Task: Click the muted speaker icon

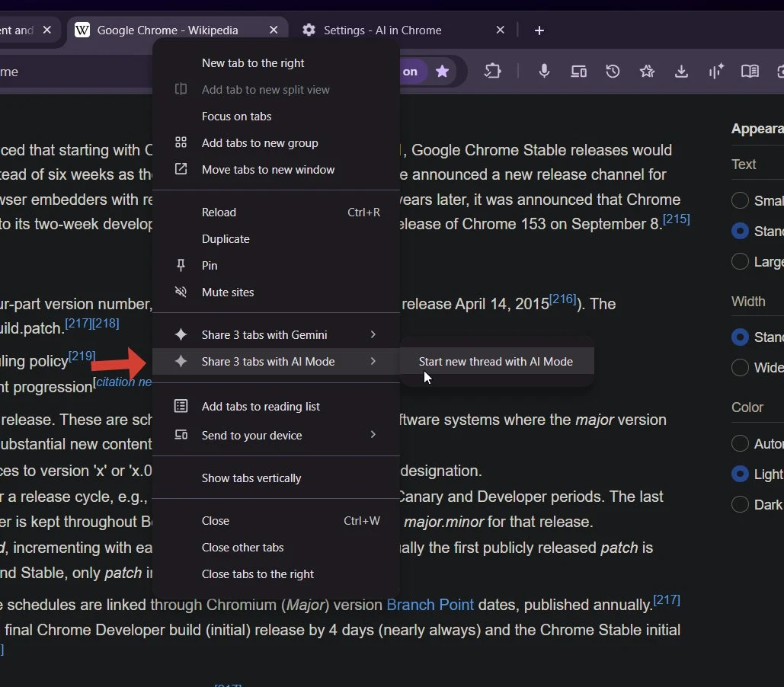Action: (x=181, y=292)
